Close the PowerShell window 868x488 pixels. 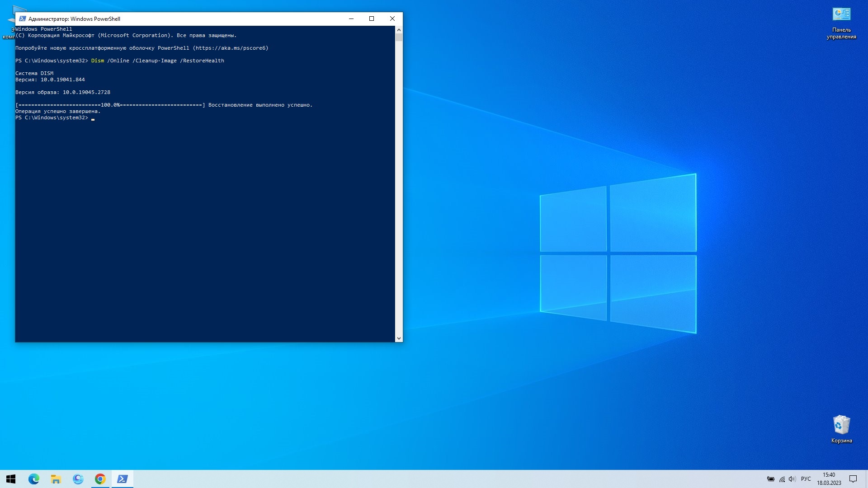tap(392, 19)
